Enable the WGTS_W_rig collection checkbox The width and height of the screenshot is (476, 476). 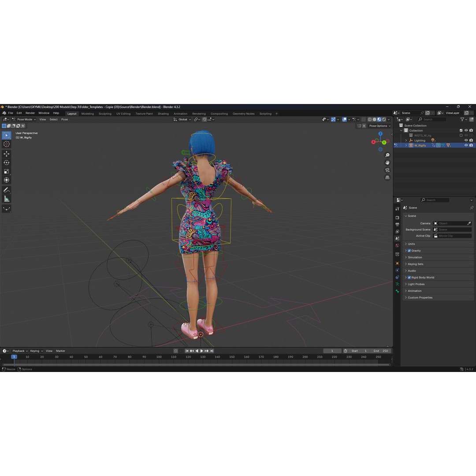(461, 135)
